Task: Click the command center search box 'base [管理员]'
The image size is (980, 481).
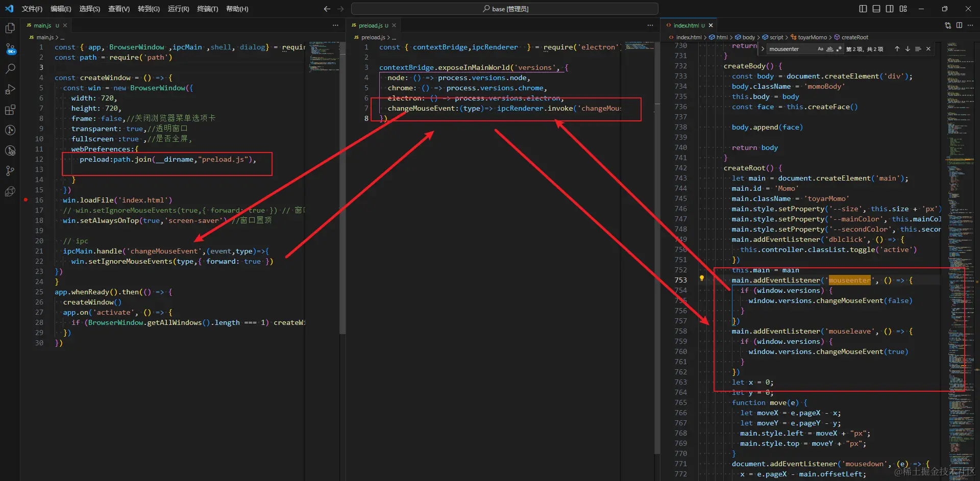Action: (504, 9)
